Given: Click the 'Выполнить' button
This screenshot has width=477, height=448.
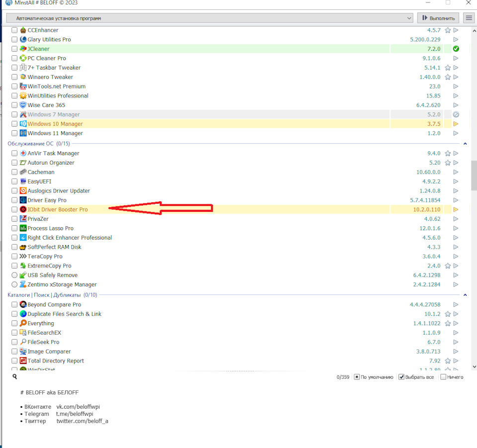Looking at the screenshot, I should pyautogui.click(x=438, y=18).
